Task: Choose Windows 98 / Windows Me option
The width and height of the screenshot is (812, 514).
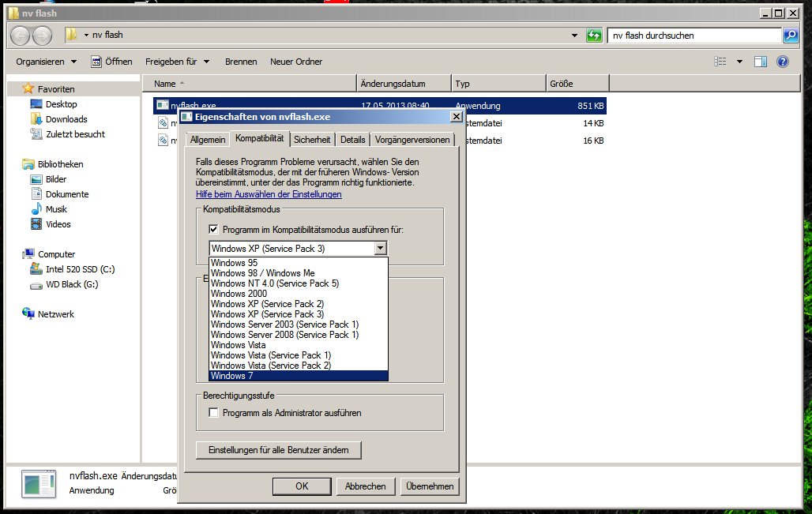Action: [299, 272]
